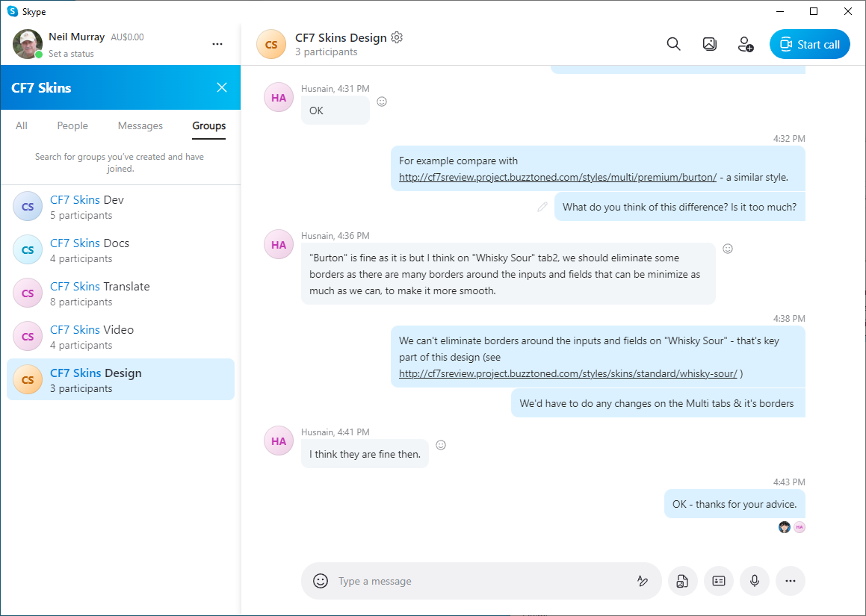Expand more message options ellipsis button
This screenshot has width=866, height=616.
pyautogui.click(x=791, y=581)
